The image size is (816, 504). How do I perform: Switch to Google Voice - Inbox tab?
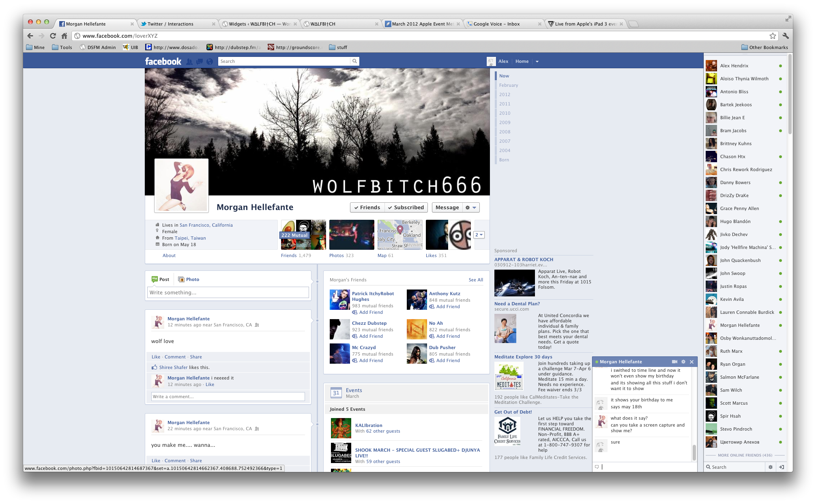coord(503,24)
